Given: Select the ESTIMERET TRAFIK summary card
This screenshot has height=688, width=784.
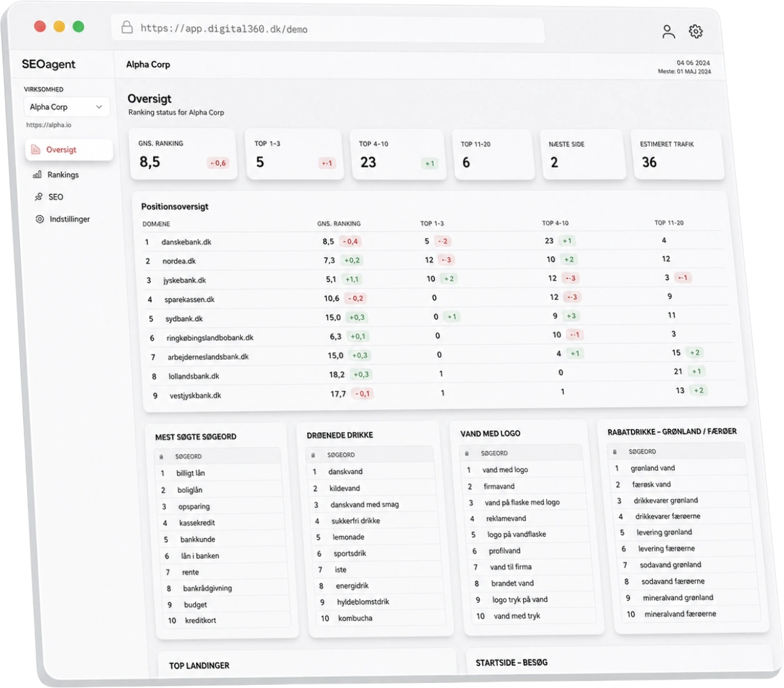Looking at the screenshot, I should click(x=678, y=154).
